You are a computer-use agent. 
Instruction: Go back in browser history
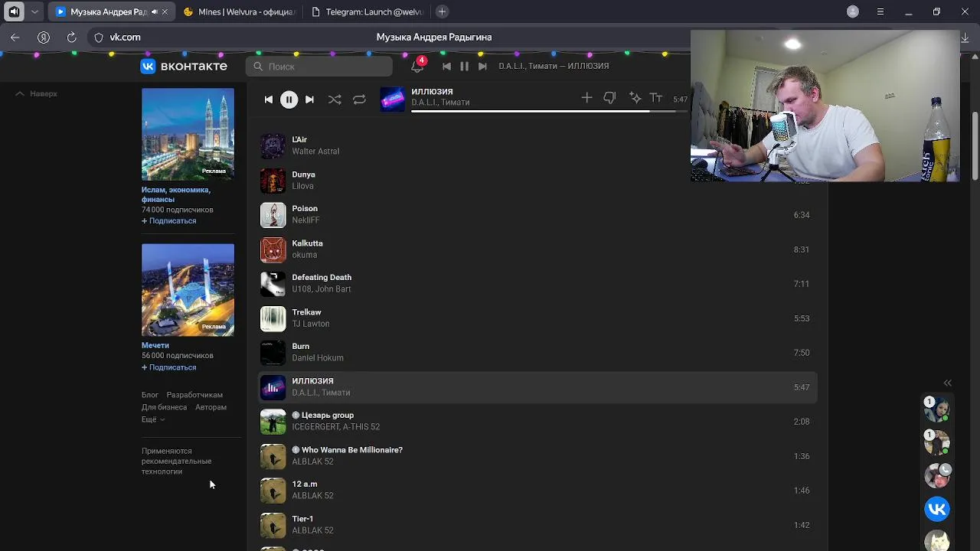[15, 37]
